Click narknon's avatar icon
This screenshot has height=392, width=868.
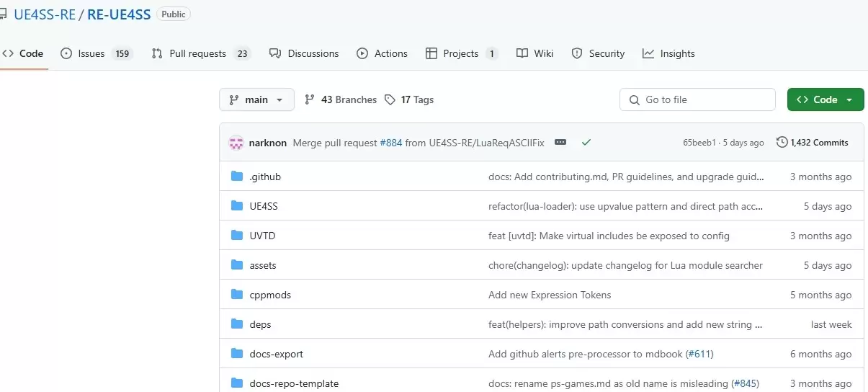[x=236, y=143]
